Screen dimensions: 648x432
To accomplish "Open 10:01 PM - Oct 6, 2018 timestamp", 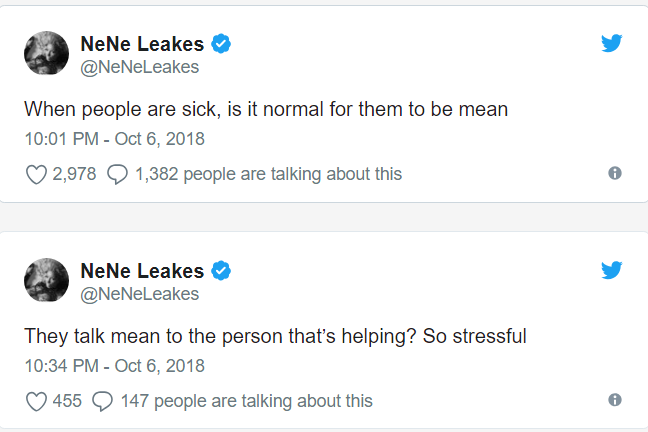I will click(x=114, y=139).
